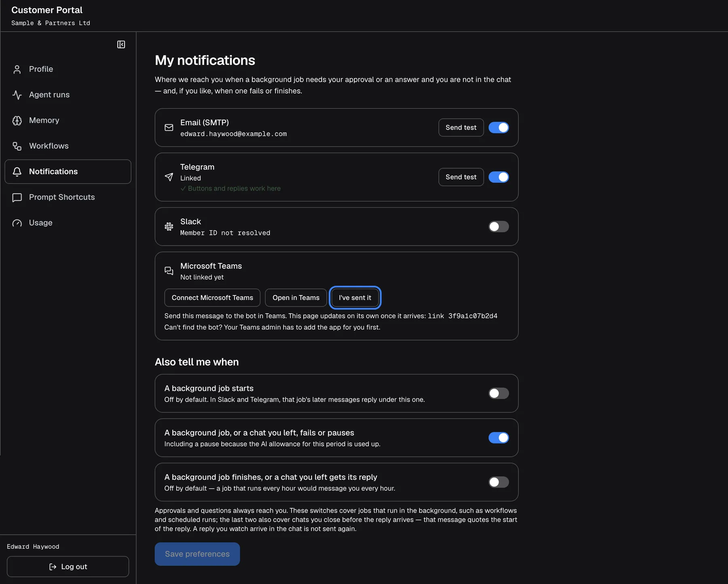Open the Memory section
Image resolution: width=728 pixels, height=584 pixels.
[x=68, y=120]
